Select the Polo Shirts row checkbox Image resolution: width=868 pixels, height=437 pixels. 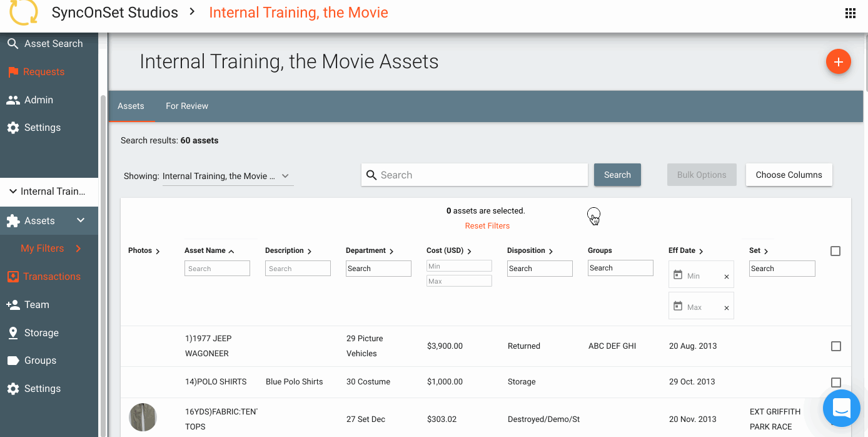click(835, 383)
